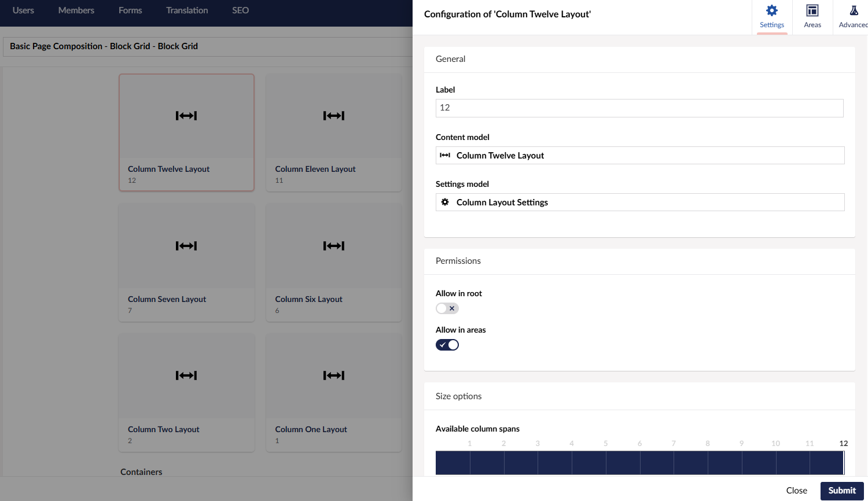Click the Column Twelve Layout width icon
Image resolution: width=868 pixels, height=501 pixels.
click(x=186, y=116)
